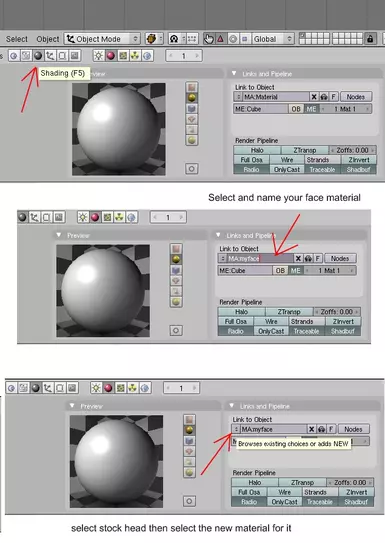Collapse the bottom Preview panel triangle
Image resolution: width=385 pixels, height=543 pixels.
point(72,406)
